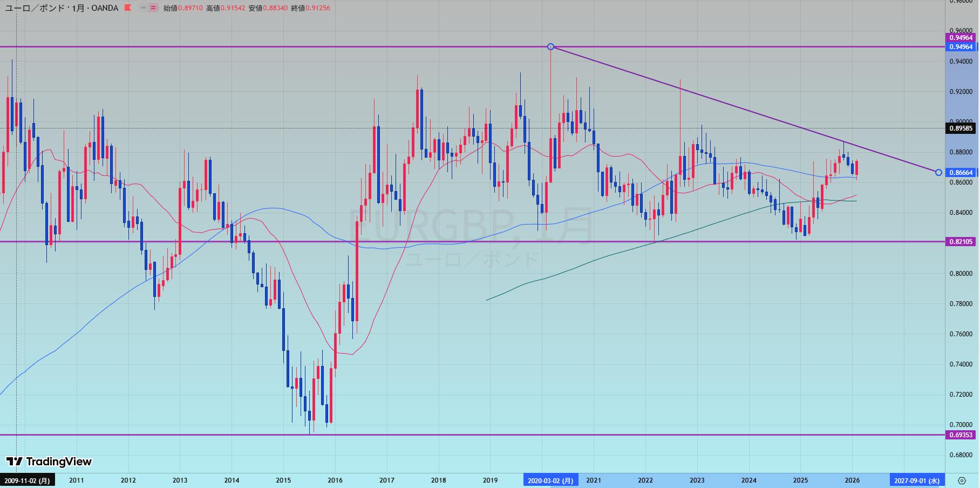Click the red flag icon beside OANDA
Image resolution: width=980 pixels, height=488 pixels.
click(127, 8)
